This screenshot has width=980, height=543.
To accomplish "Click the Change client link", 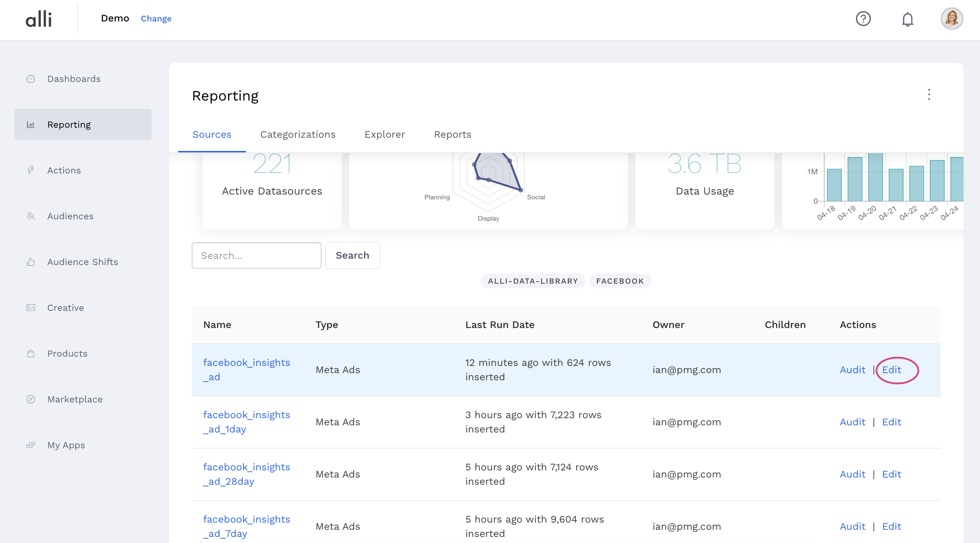I will pyautogui.click(x=156, y=19).
